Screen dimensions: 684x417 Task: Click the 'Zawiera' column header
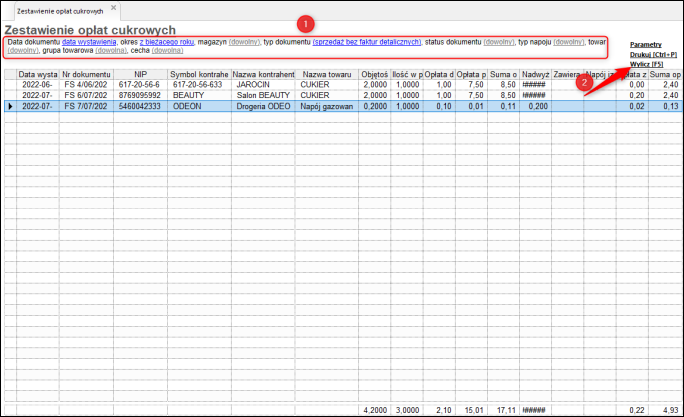click(567, 74)
